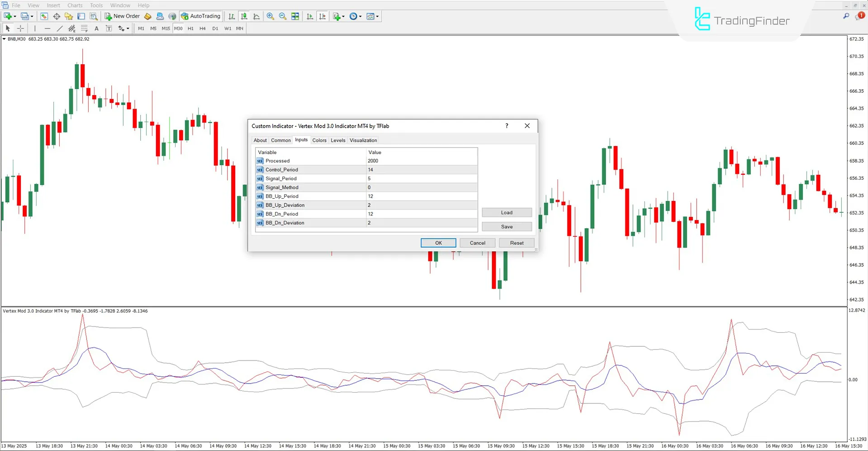The image size is (868, 451).
Task: Zoom in on the chart
Action: click(270, 16)
